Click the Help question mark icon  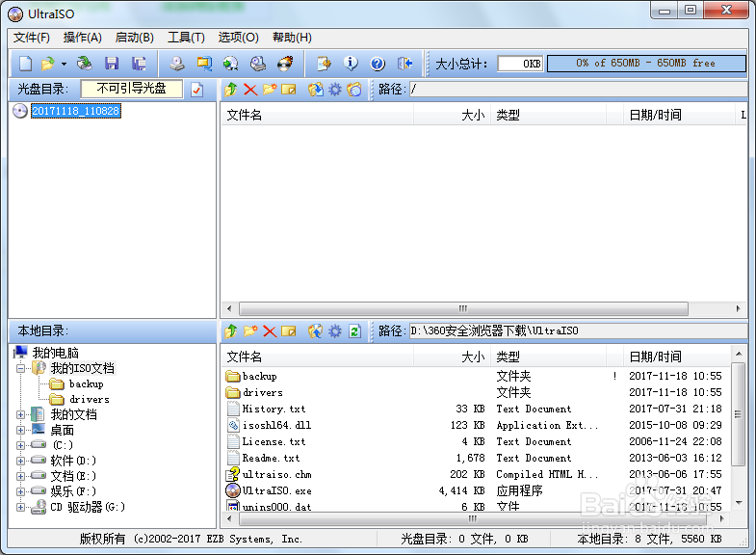[378, 64]
